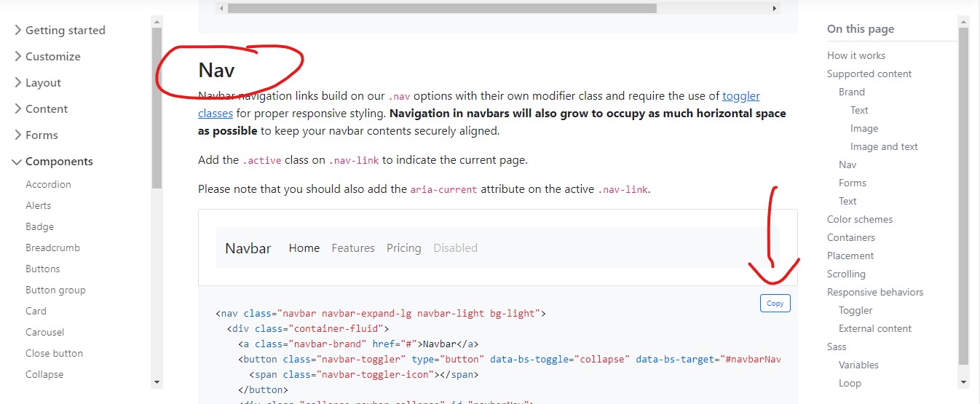
Task: Jump to Color schemes section
Action: [859, 219]
